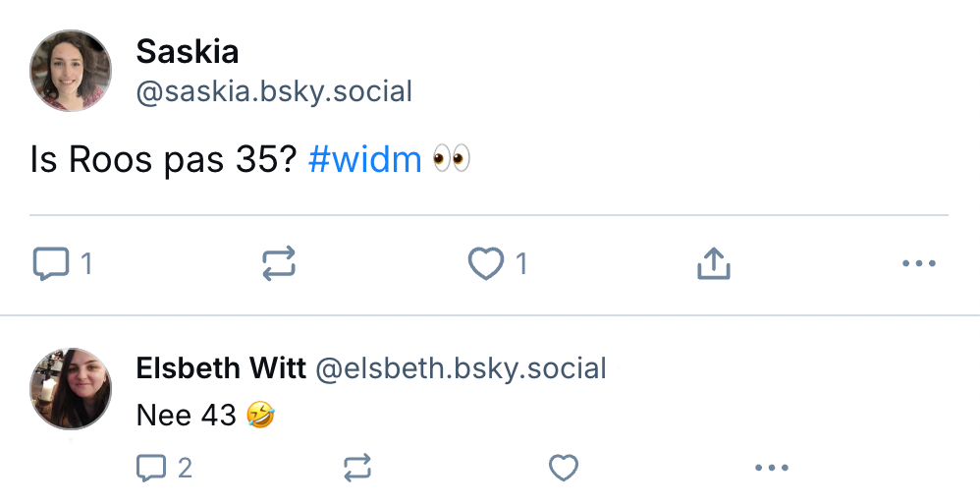Click the post text "Is Roos pas 35?"
980x503 pixels.
(163, 159)
